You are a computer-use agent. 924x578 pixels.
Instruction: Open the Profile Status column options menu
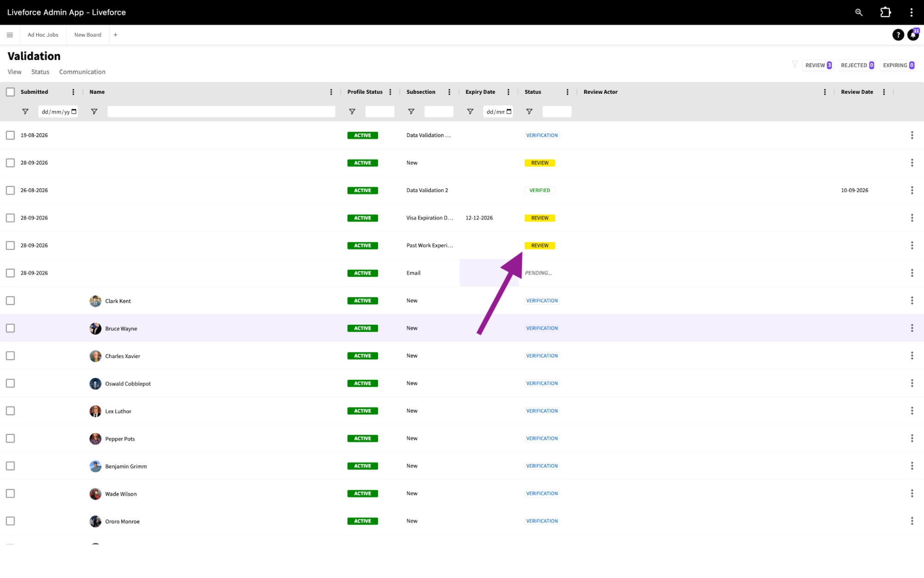point(390,92)
